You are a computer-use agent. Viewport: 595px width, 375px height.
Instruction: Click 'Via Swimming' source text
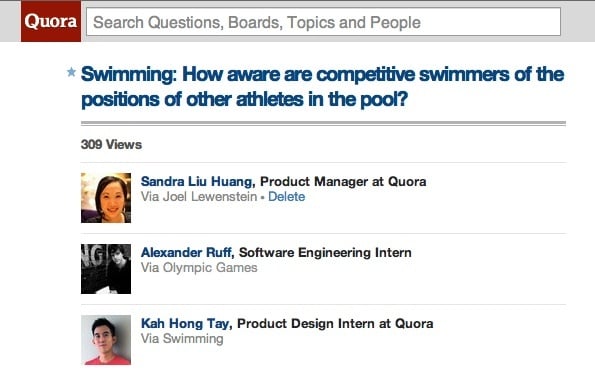(x=182, y=339)
